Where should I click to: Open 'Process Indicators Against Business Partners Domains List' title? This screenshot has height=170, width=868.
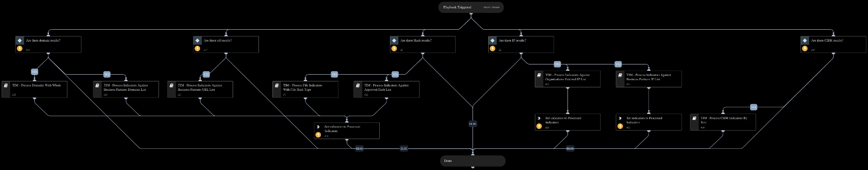click(x=125, y=87)
